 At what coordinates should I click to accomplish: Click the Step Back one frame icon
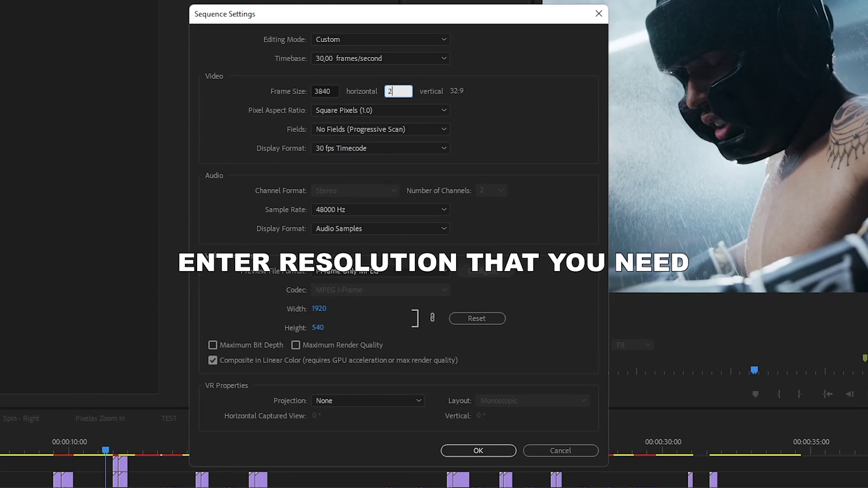[x=850, y=394]
